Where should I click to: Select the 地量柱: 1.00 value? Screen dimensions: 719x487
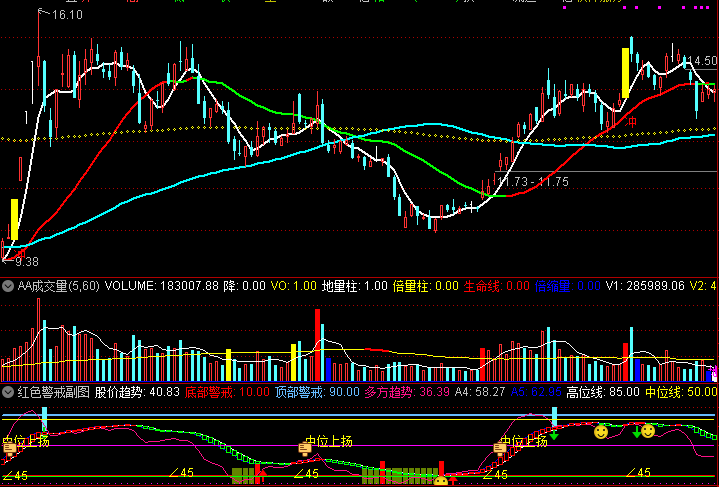tap(355, 286)
